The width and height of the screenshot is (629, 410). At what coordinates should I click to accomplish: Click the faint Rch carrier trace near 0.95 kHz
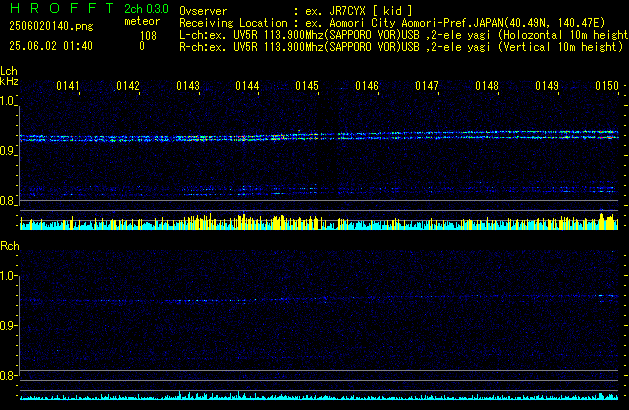(x=319, y=298)
